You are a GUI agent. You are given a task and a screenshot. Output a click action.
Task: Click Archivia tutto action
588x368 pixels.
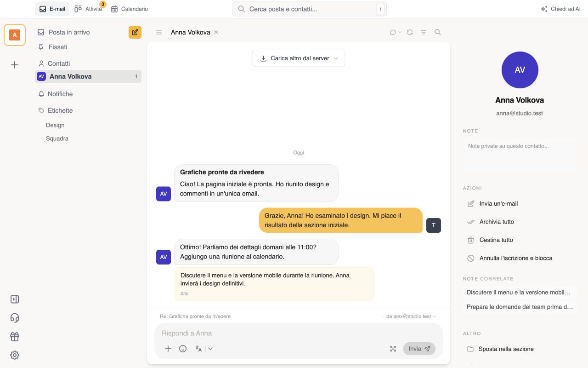520,222
